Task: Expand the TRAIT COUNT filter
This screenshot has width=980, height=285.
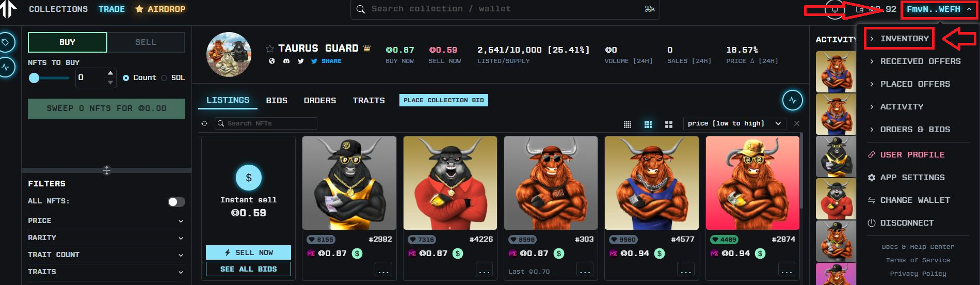Action: [x=106, y=255]
